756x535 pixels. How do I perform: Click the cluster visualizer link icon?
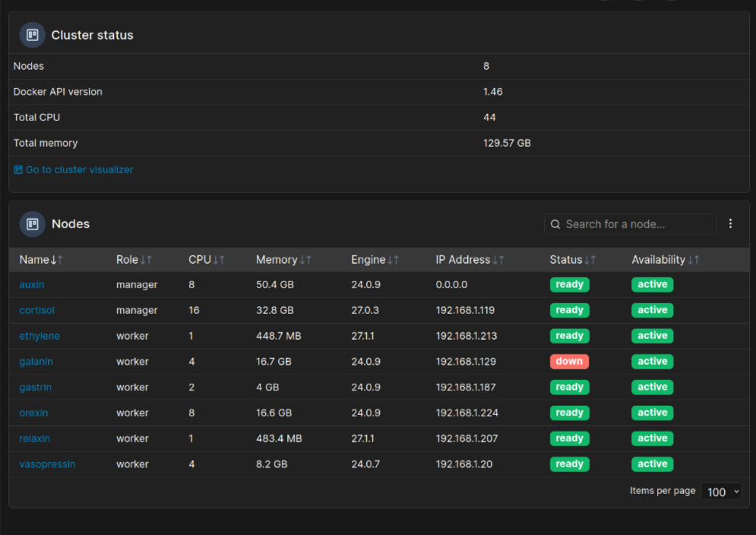pyautogui.click(x=18, y=169)
